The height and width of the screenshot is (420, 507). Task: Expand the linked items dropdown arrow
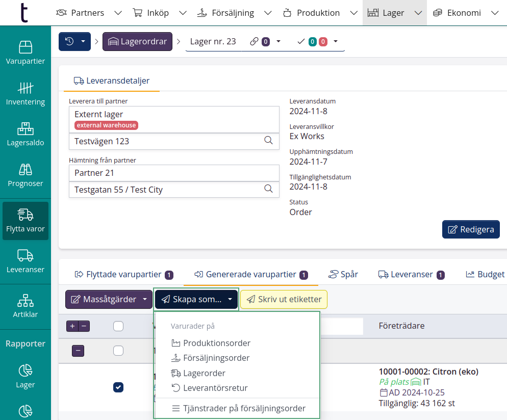tap(278, 42)
